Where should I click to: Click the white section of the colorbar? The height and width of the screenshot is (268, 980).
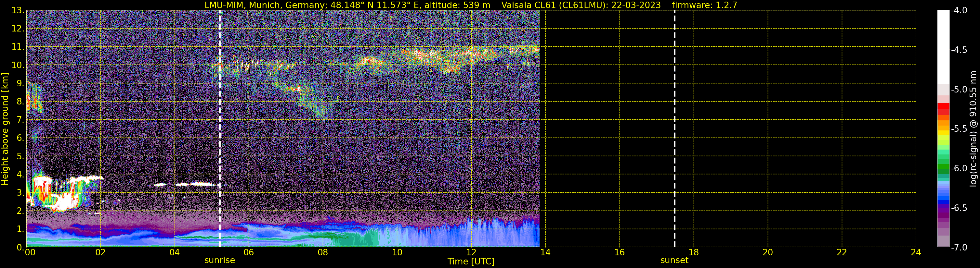[944, 47]
